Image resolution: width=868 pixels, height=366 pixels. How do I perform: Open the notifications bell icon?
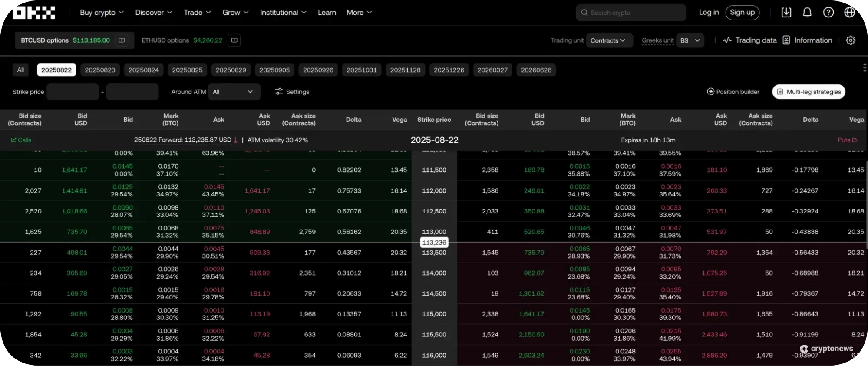point(807,13)
